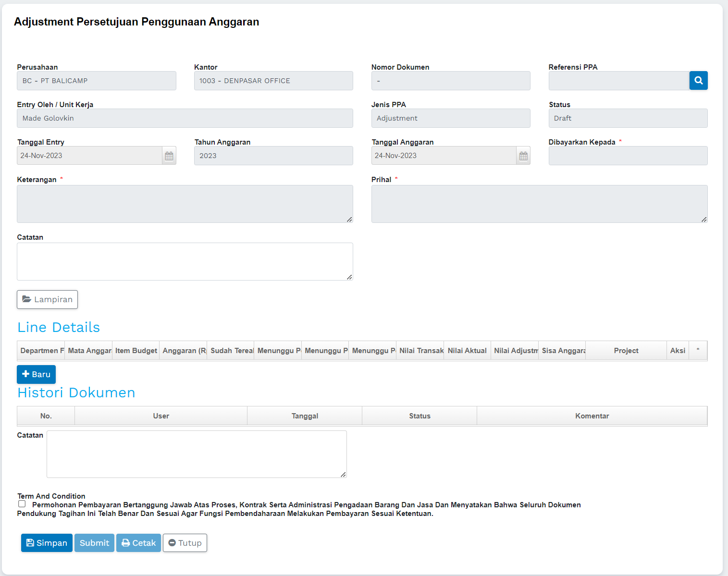Click the Project column header
Screen dimensions: 728x576
point(626,351)
